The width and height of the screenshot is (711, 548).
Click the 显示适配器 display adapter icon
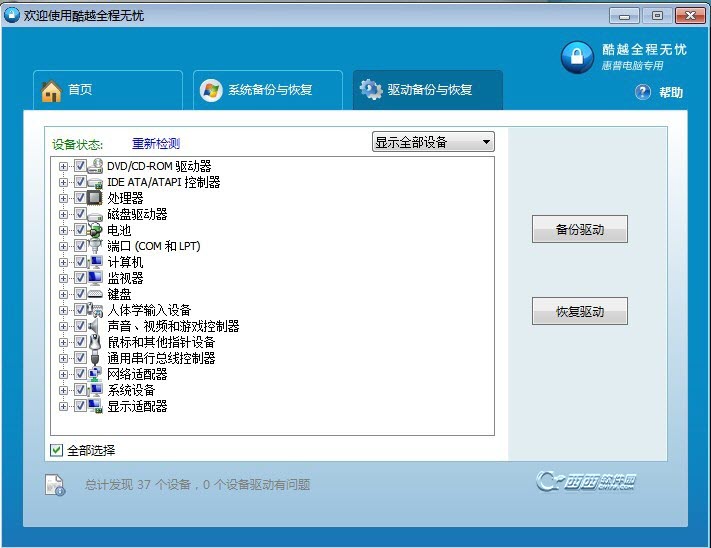click(x=95, y=406)
